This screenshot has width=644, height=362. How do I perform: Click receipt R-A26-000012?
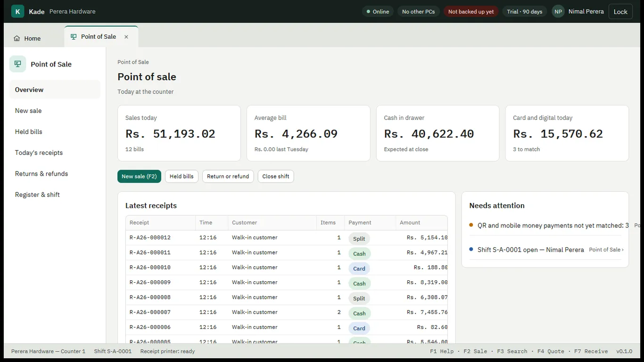click(x=287, y=237)
